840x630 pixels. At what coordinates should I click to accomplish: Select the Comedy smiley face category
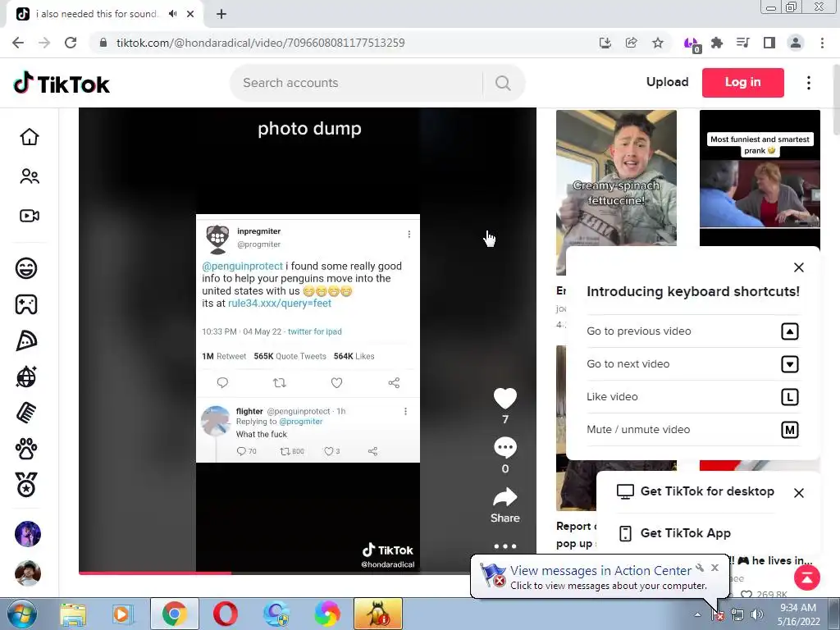26,268
